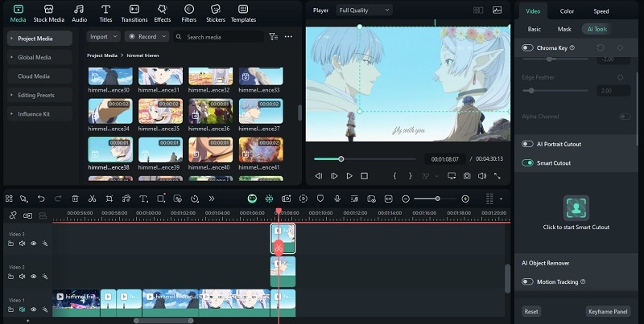644x324 pixels.
Task: Open media panel more options menu
Action: click(288, 36)
